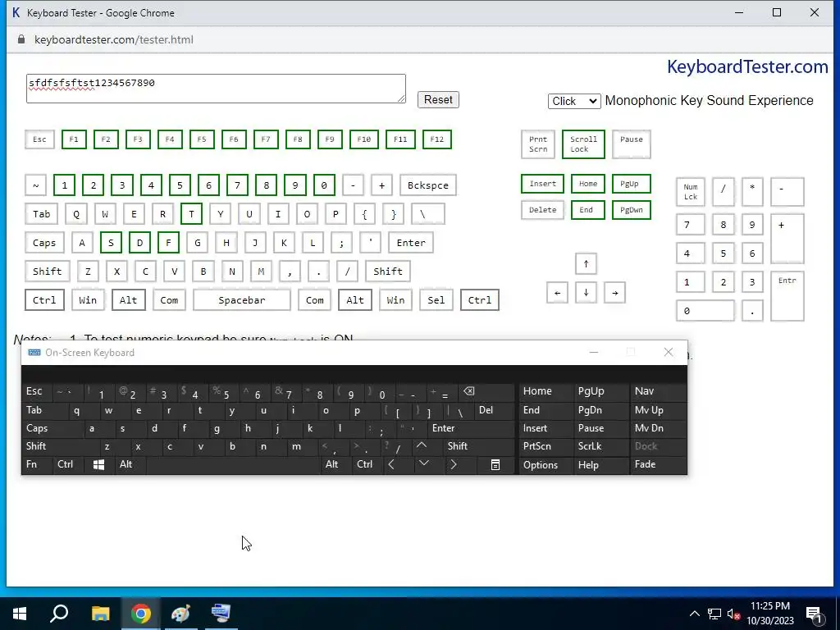The width and height of the screenshot is (840, 630).
Task: Click the Caps key in the tester
Action: coord(44,243)
